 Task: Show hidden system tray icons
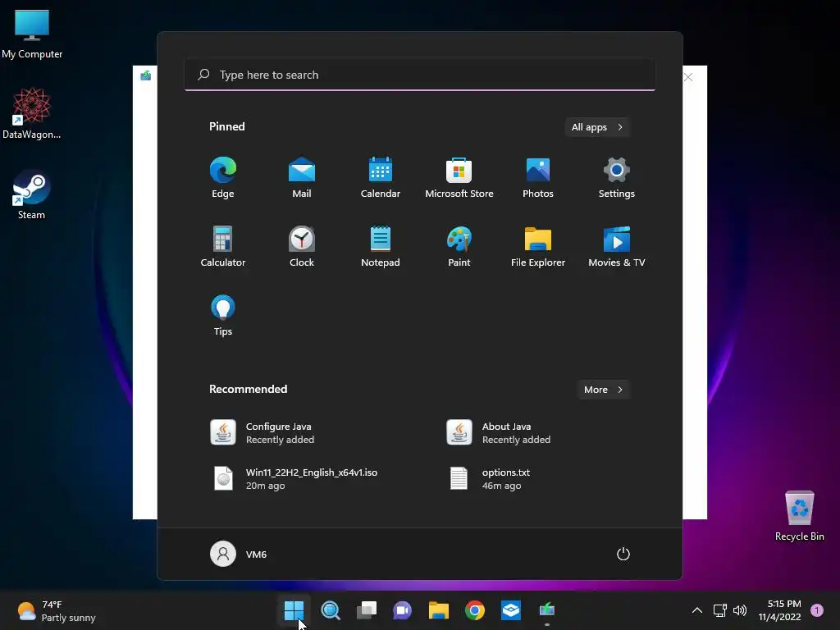pos(697,610)
